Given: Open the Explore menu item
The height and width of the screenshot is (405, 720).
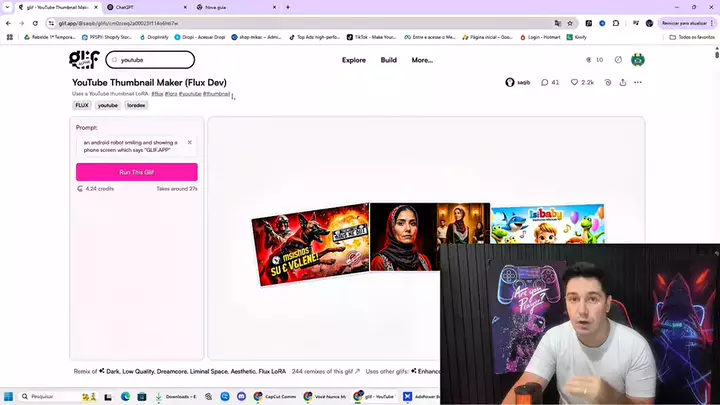Looking at the screenshot, I should 354,60.
